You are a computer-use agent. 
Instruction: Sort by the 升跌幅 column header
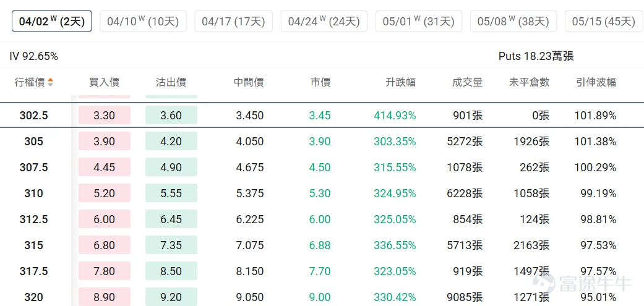400,82
